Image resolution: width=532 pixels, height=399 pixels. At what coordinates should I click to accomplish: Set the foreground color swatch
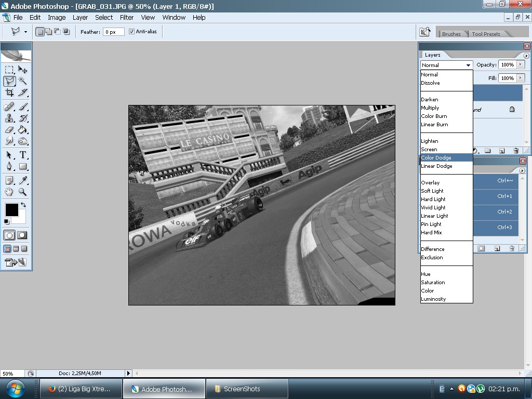(11, 210)
